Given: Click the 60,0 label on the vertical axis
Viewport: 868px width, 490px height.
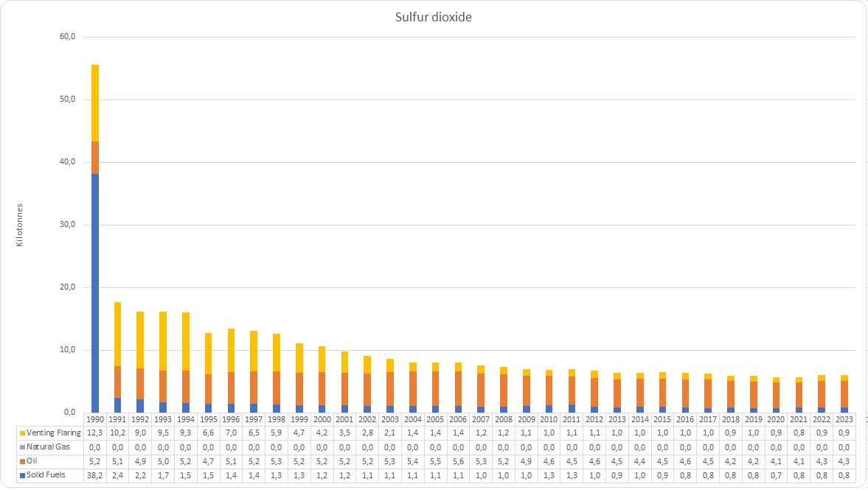Looking at the screenshot, I should tap(66, 37).
